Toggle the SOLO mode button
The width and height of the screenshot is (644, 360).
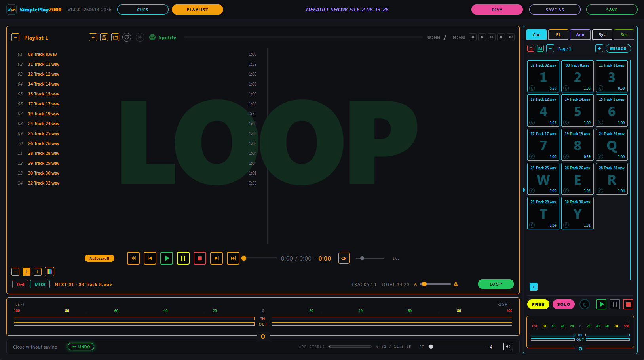point(564,304)
